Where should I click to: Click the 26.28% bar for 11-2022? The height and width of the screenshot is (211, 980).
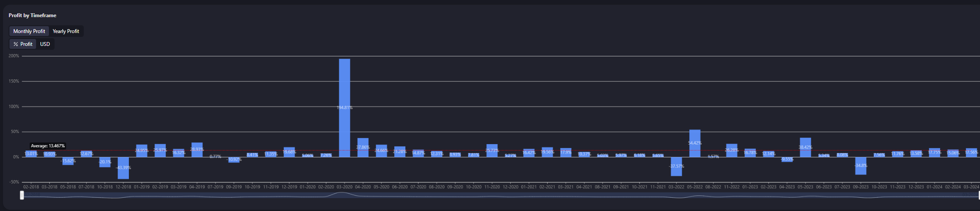pyautogui.click(x=731, y=151)
